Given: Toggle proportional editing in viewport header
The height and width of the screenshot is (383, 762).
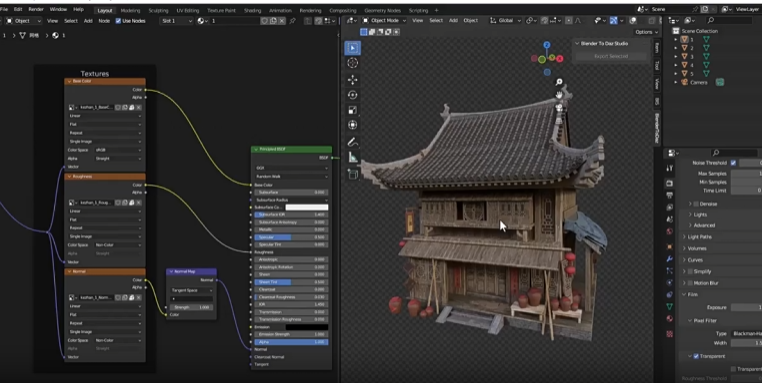Looking at the screenshot, I should [x=569, y=20].
